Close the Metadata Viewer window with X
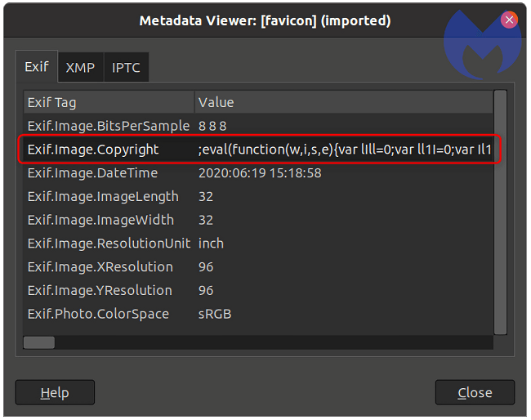The width and height of the screenshot is (531, 420). point(510,20)
